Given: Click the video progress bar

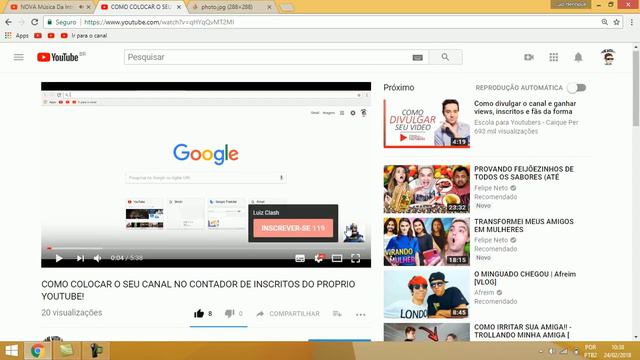Looking at the screenshot, I should click(206, 248).
